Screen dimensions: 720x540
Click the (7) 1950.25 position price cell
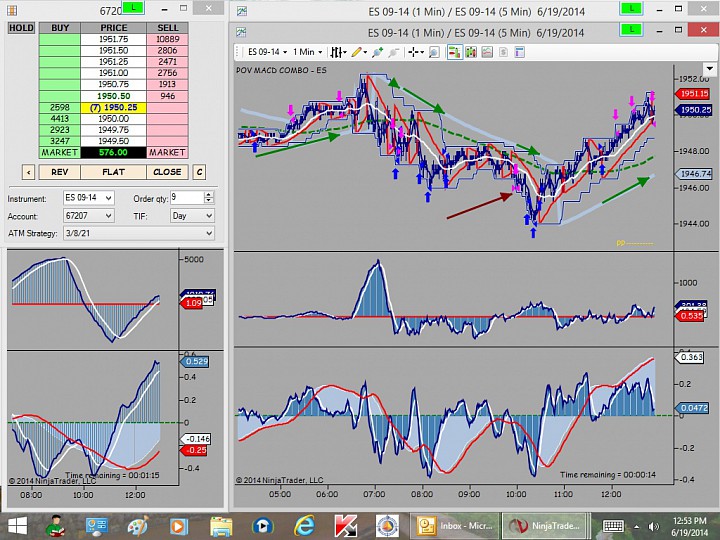(113, 107)
